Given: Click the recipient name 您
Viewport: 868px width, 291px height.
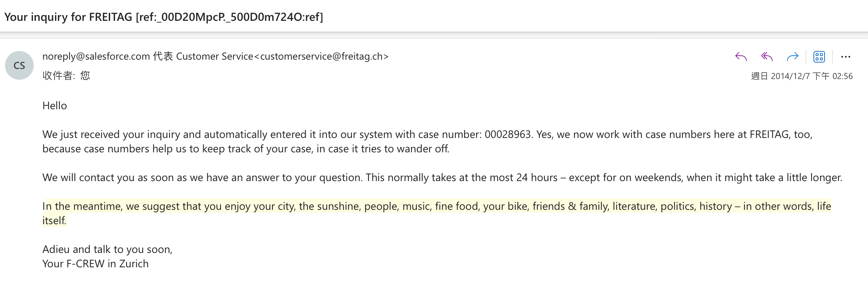Looking at the screenshot, I should pos(85,75).
